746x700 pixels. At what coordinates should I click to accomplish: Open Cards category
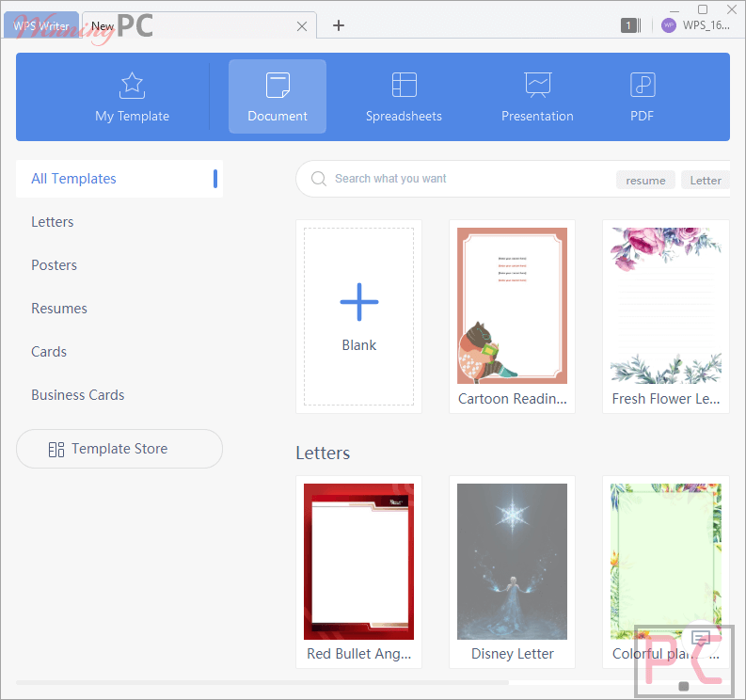click(x=49, y=352)
